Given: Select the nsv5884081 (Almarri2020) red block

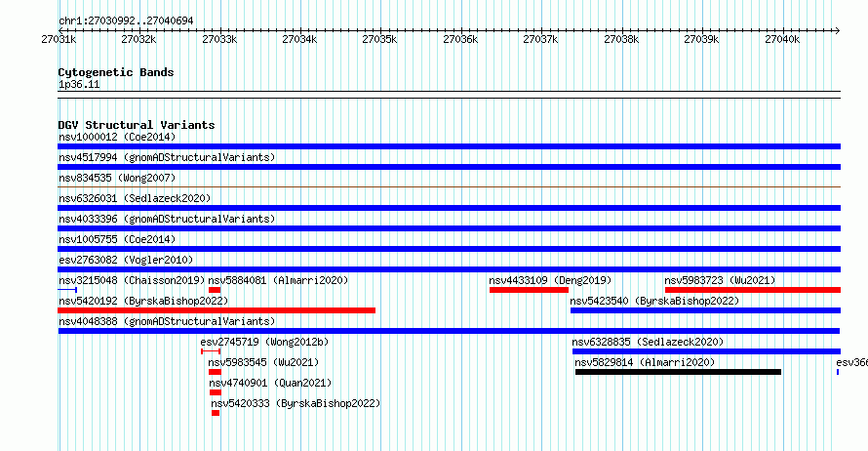Looking at the screenshot, I should point(215,290).
